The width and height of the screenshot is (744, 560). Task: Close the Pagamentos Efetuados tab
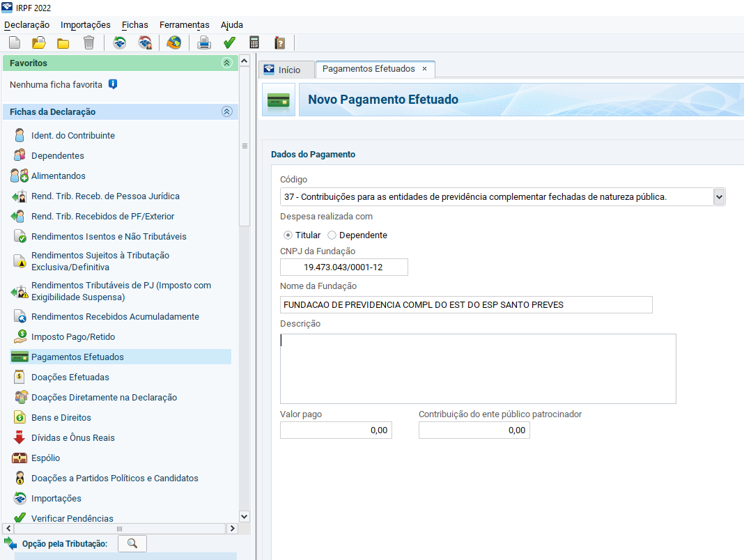[x=425, y=69]
